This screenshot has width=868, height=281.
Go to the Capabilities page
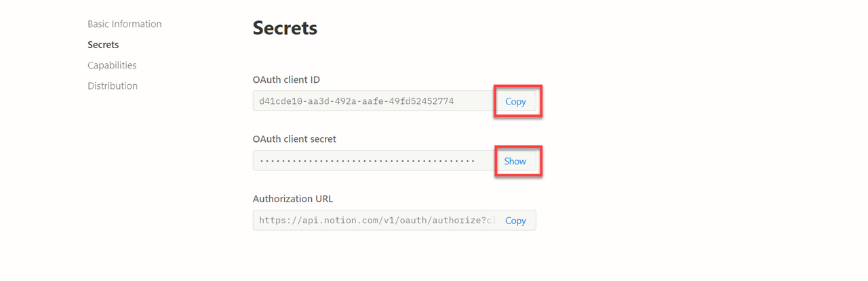112,65
